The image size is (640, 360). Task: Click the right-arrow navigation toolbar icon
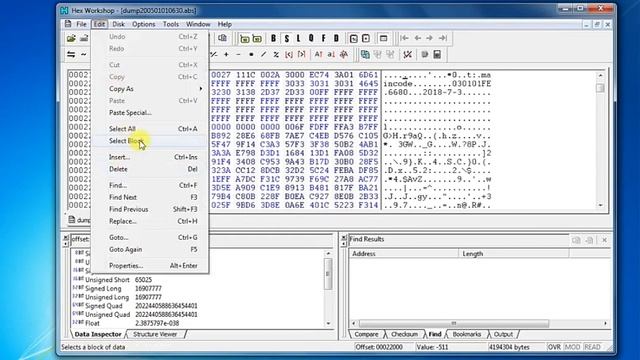click(430, 38)
